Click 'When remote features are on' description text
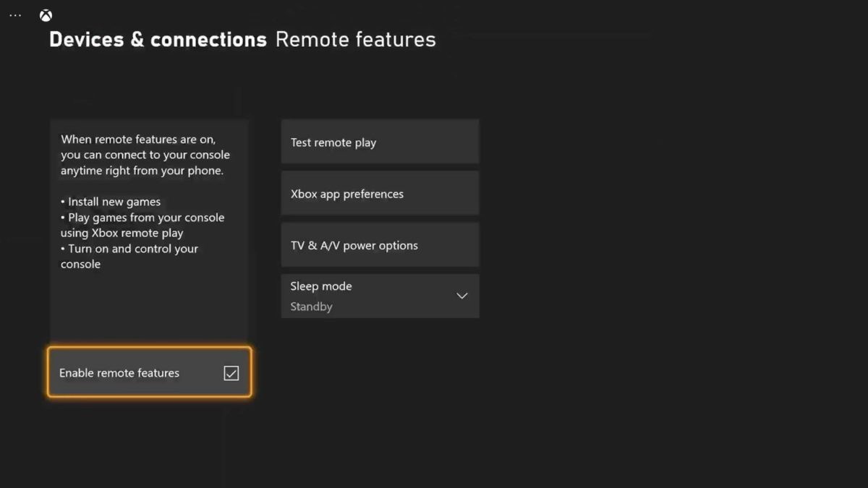 (x=145, y=155)
